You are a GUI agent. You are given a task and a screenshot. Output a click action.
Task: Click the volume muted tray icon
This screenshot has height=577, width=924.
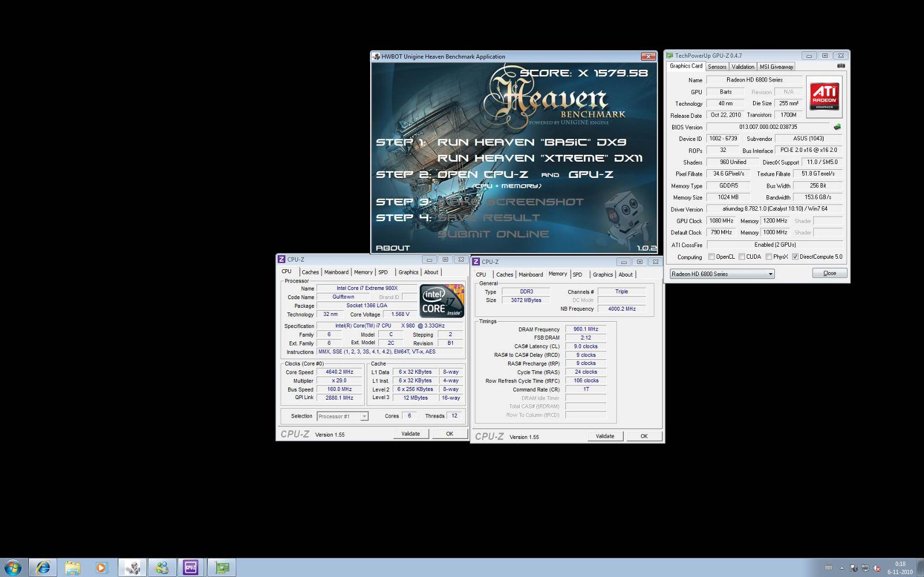877,568
